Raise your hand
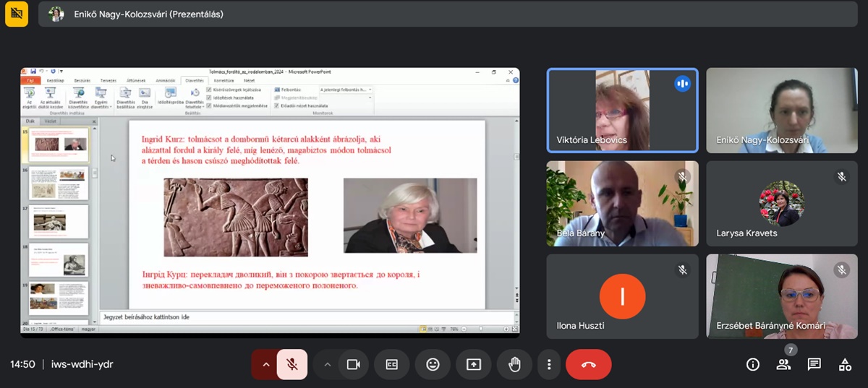 (514, 364)
